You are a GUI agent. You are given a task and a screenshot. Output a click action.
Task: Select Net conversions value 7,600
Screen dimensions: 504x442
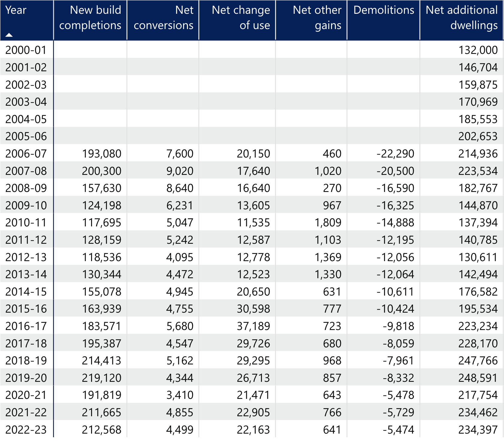click(180, 154)
